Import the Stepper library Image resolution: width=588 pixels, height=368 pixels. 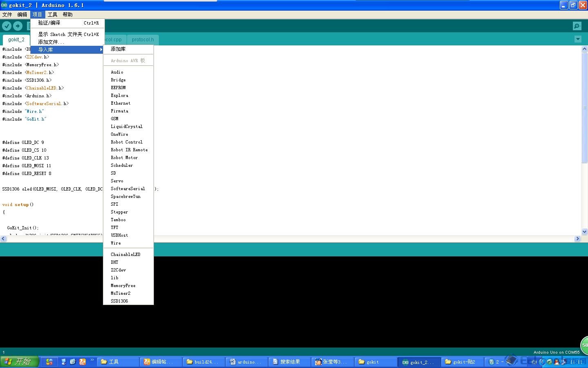(128, 212)
